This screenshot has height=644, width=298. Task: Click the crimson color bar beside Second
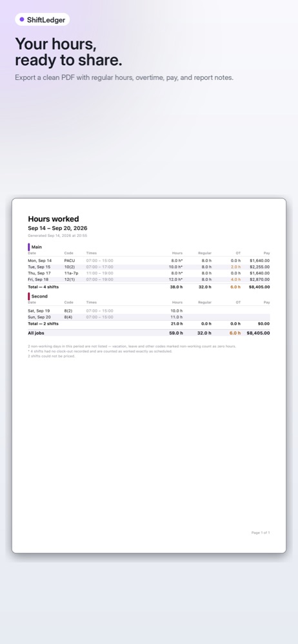(29, 296)
